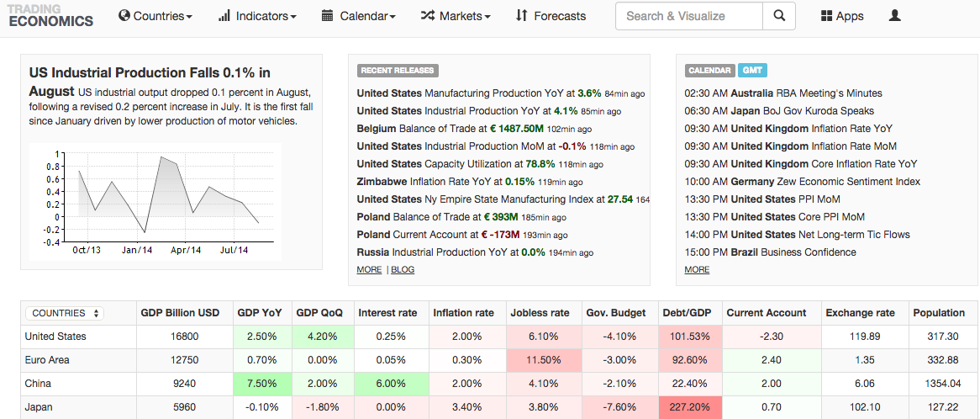
Task: Open the BLOG link
Action: tap(403, 269)
